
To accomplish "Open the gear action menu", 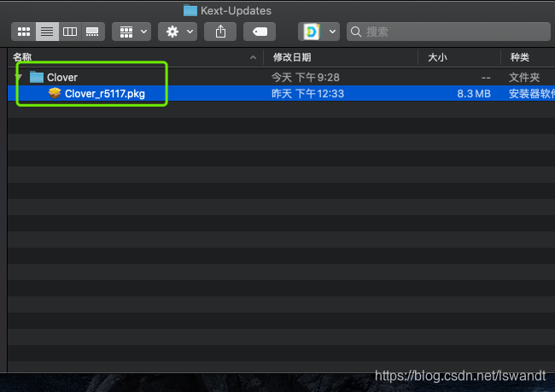I will pyautogui.click(x=178, y=32).
